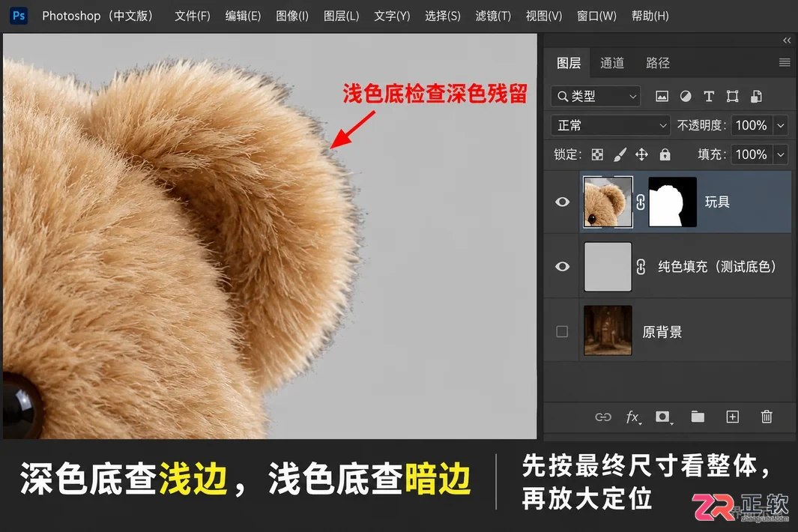Image resolution: width=798 pixels, height=532 pixels.
Task: Filter layers by pixel image icon
Action: click(x=662, y=96)
